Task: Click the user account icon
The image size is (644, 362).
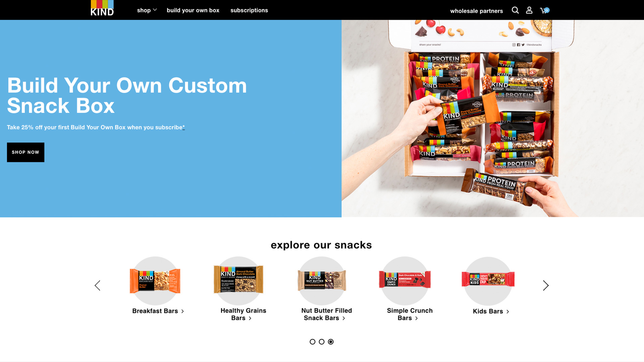Action: point(529,10)
